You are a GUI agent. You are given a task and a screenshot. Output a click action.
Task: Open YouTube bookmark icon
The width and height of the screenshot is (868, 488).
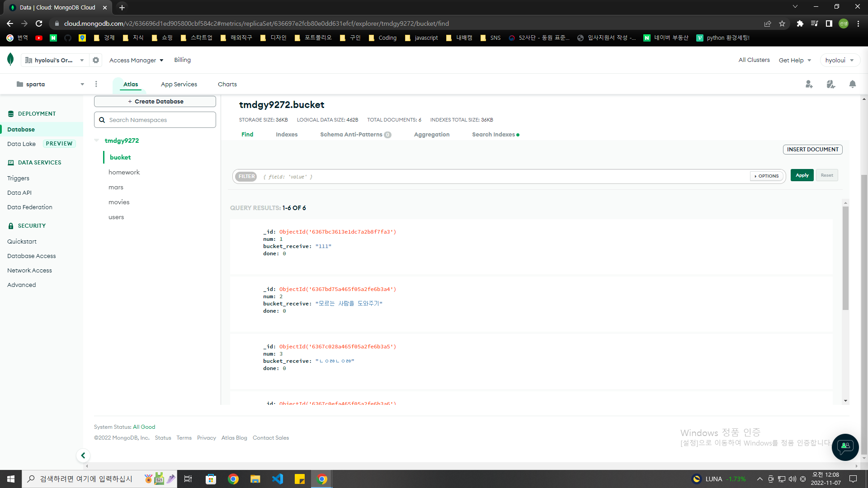click(39, 38)
